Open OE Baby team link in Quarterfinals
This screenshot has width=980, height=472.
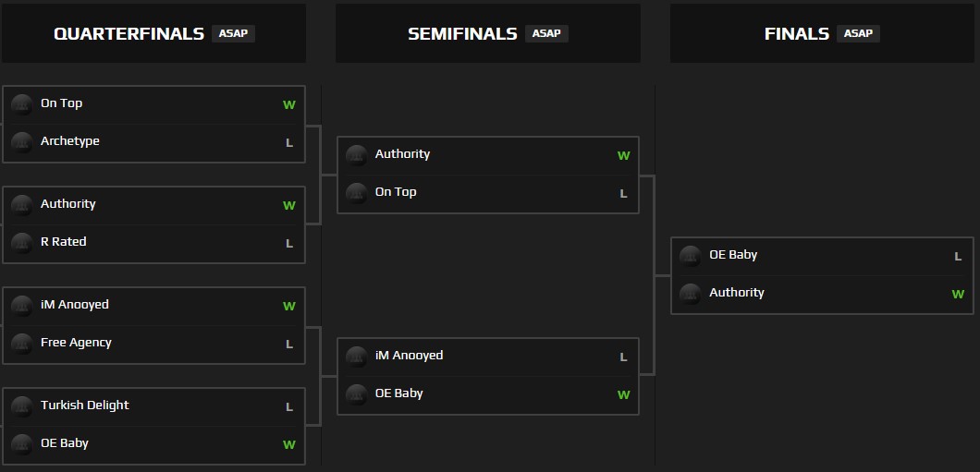[x=65, y=443]
